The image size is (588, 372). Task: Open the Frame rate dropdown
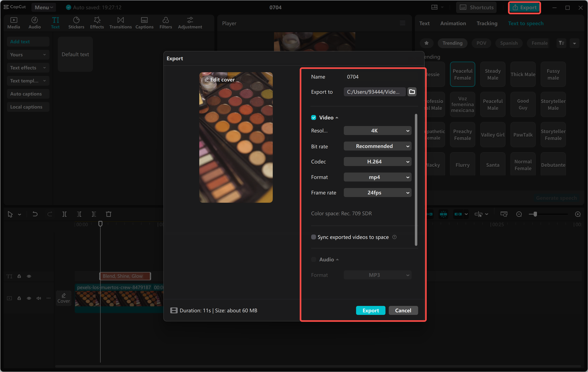pyautogui.click(x=377, y=193)
